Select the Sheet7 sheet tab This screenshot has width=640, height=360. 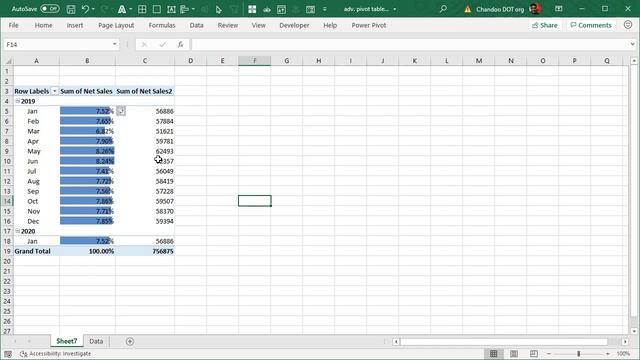[x=67, y=341]
